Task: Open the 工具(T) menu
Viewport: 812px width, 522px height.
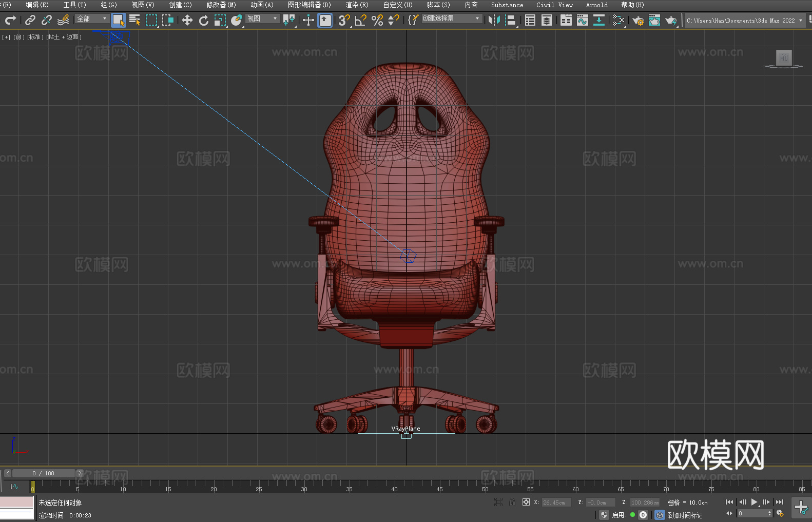Action: click(74, 5)
